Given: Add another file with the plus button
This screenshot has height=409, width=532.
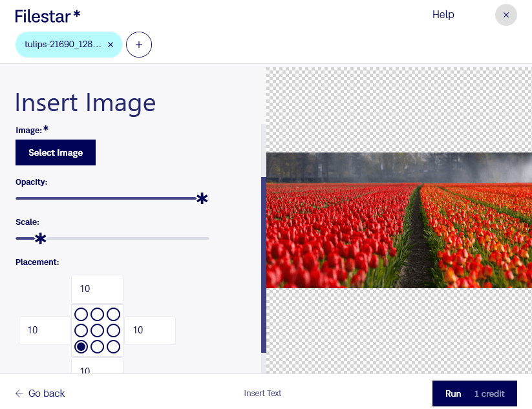Looking at the screenshot, I should click(x=139, y=45).
